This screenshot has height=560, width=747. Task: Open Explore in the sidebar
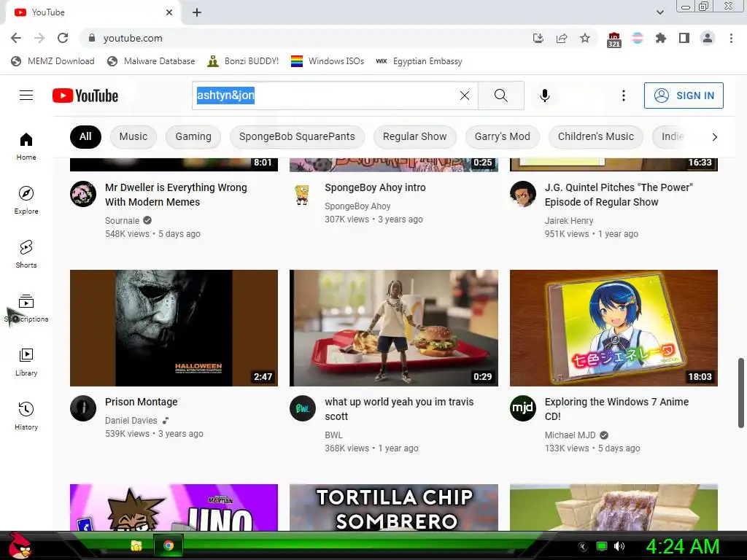(x=26, y=201)
